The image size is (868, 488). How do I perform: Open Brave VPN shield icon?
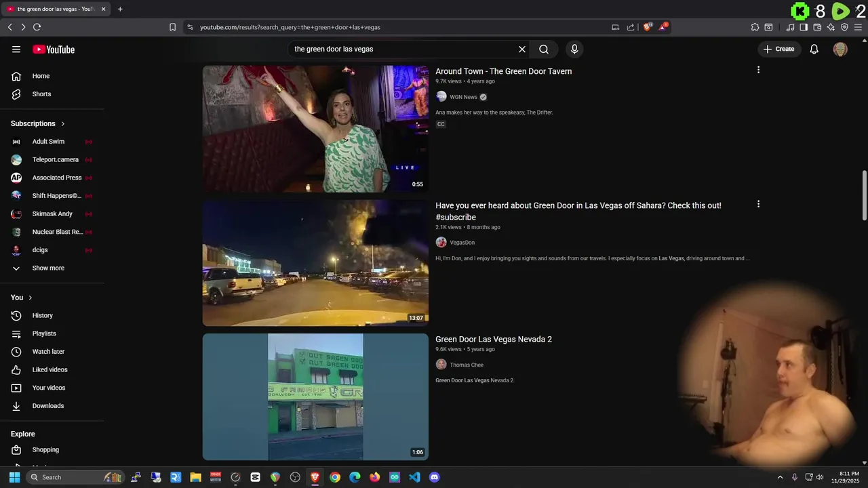pos(844,27)
